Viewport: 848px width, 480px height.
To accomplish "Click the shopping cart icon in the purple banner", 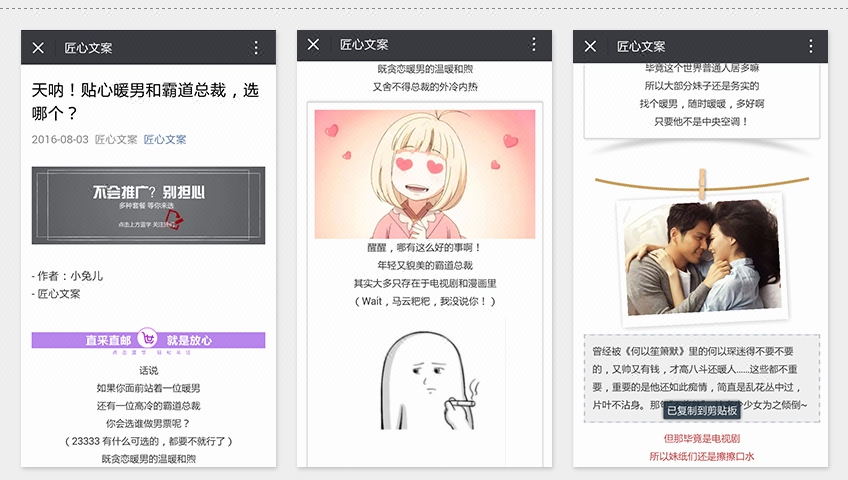I will coord(148,339).
